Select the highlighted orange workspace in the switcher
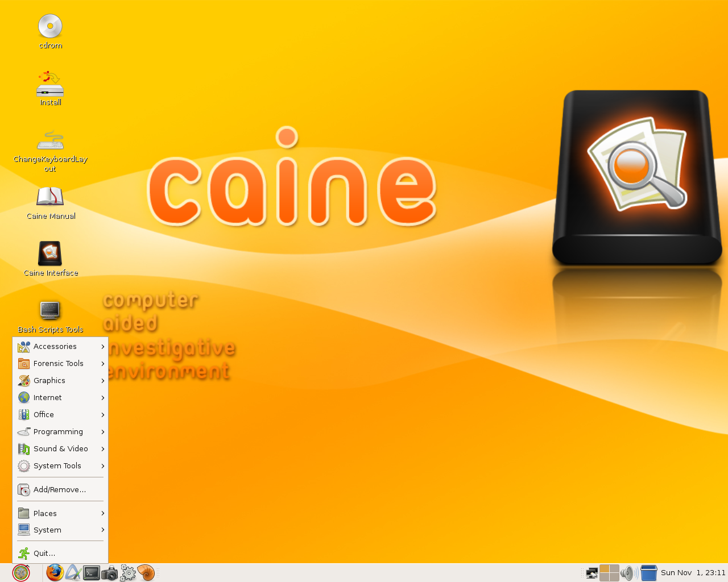The height and width of the screenshot is (582, 728). [605, 569]
